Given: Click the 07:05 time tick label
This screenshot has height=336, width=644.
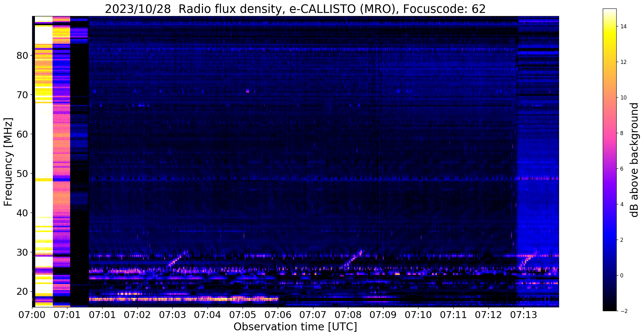Looking at the screenshot, I should pos(243,315).
